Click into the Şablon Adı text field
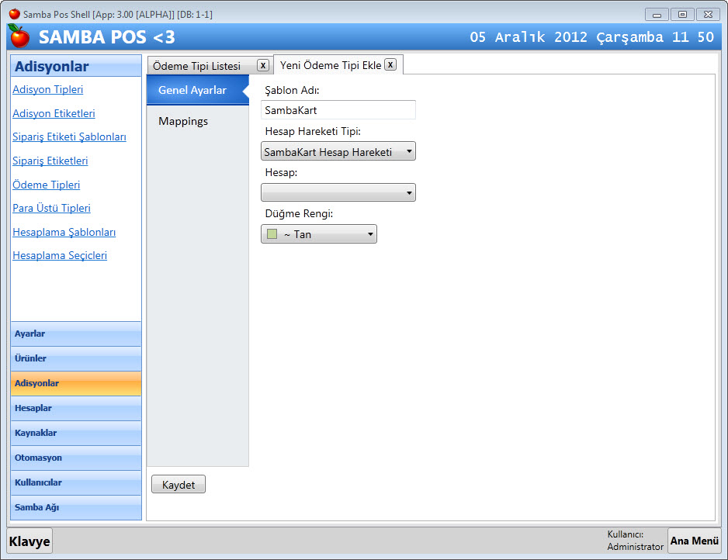Screen dimensions: 728x560 [x=338, y=110]
